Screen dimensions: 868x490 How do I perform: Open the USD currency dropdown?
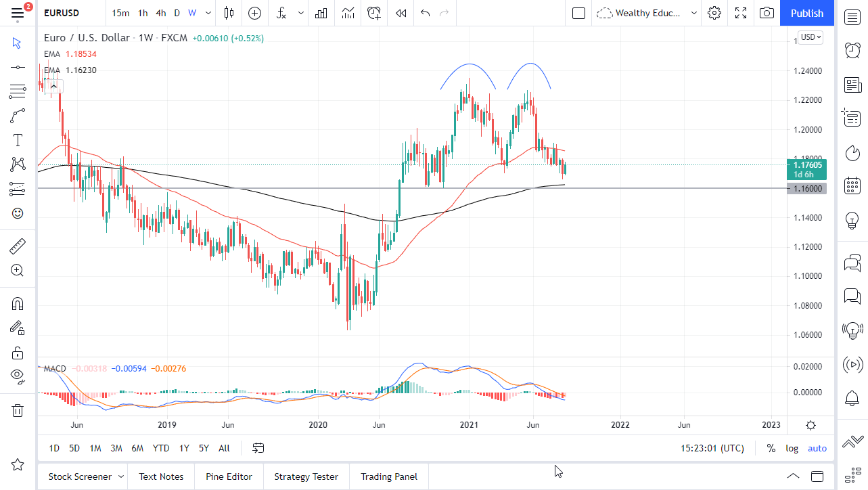tap(809, 37)
